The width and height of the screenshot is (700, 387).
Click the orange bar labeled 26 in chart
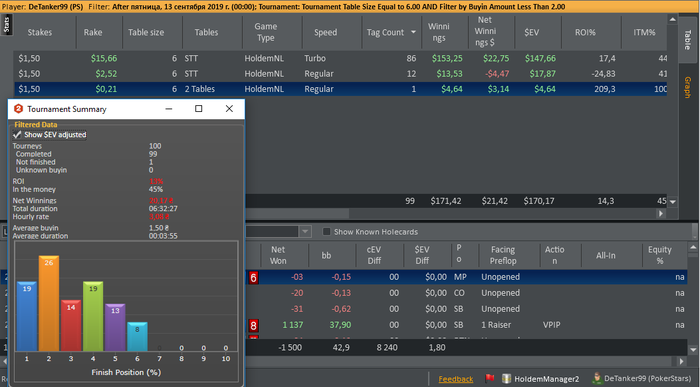tap(49, 303)
